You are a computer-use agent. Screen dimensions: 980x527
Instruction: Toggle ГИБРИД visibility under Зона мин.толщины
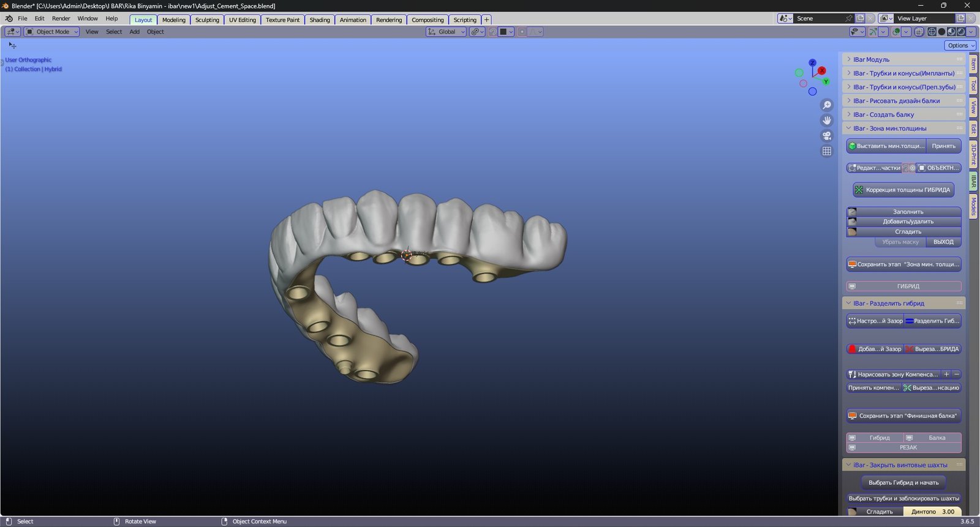click(903, 286)
